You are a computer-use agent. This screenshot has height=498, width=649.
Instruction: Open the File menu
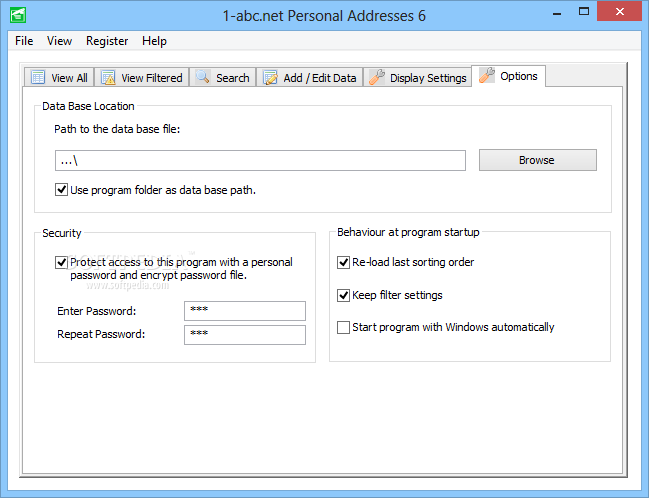(24, 41)
